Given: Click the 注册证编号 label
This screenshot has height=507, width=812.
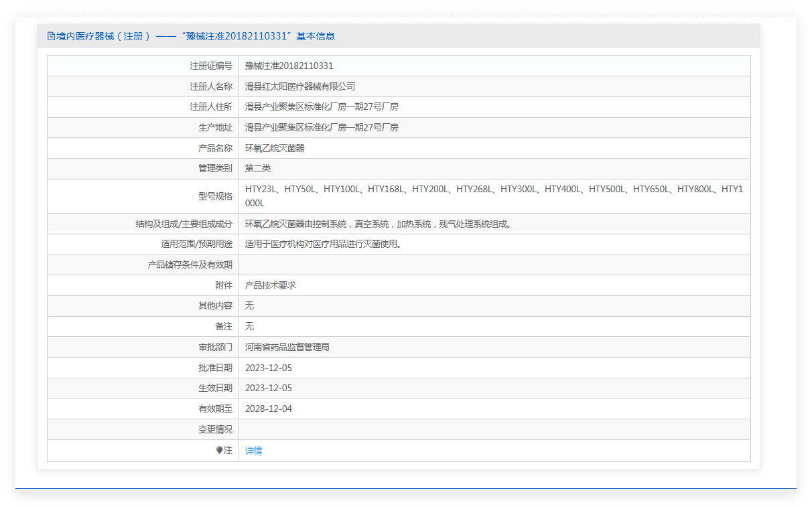Looking at the screenshot, I should tap(211, 66).
